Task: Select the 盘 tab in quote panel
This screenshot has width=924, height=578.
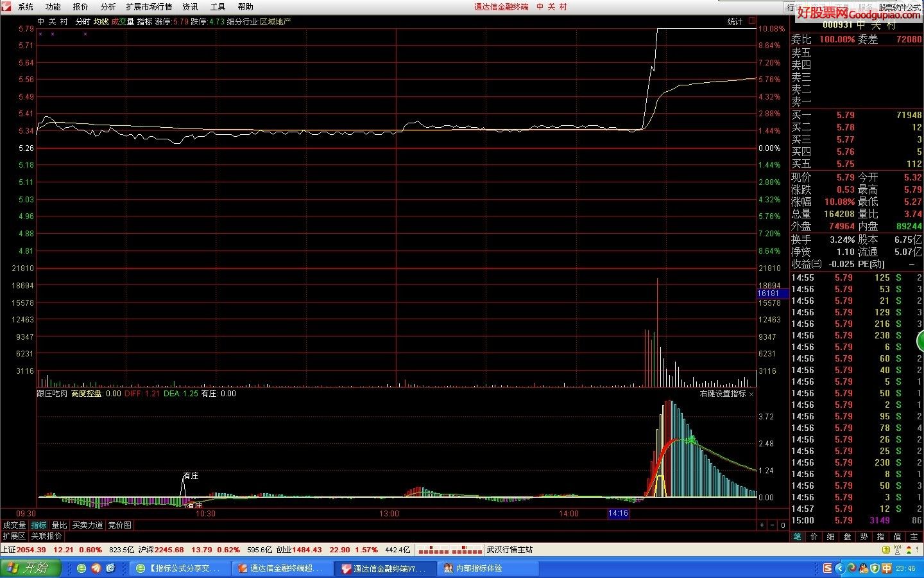Action: 848,537
